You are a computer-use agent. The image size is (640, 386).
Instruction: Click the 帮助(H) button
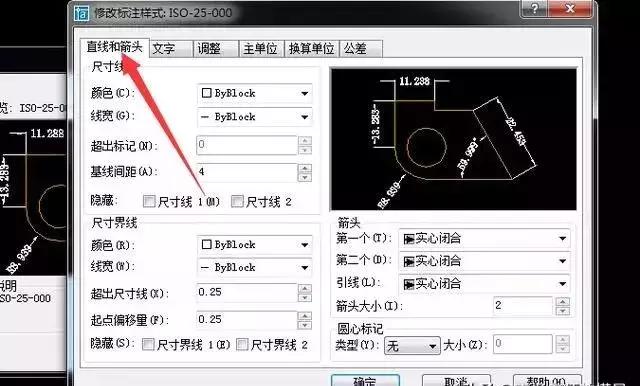(x=547, y=381)
